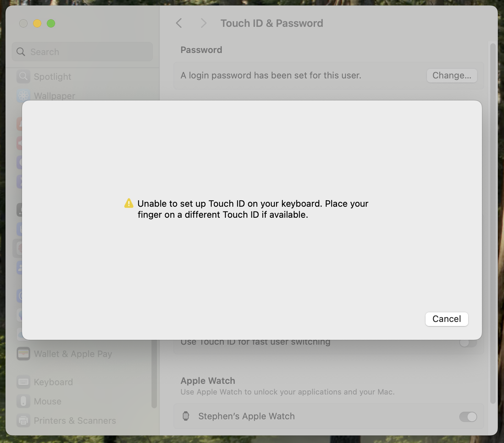The width and height of the screenshot is (504, 443).
Task: Click inside the Search field
Action: 82,52
